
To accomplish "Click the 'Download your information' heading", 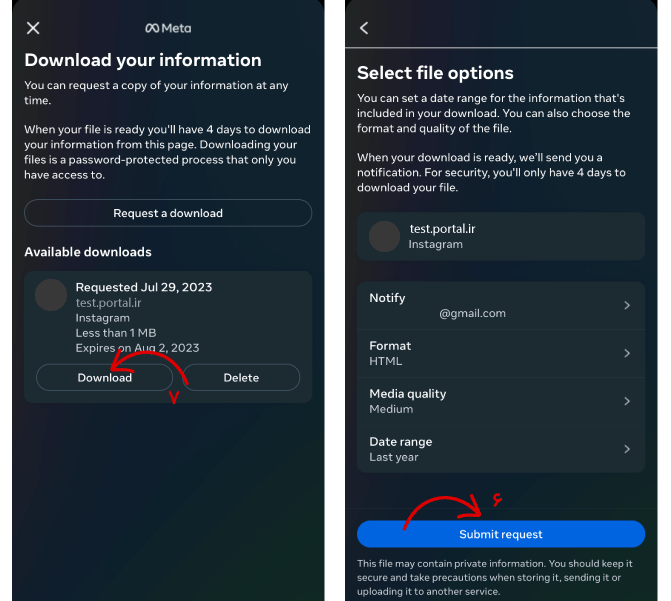I will [x=143, y=60].
